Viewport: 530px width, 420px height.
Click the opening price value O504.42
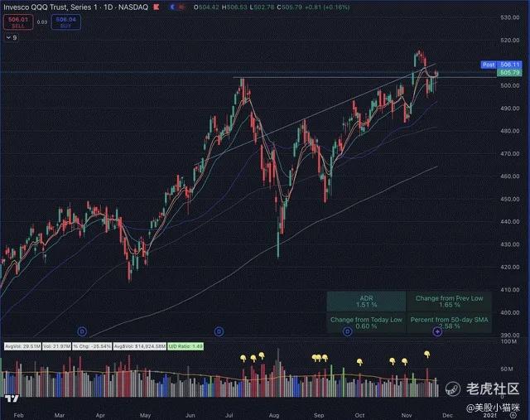click(206, 7)
